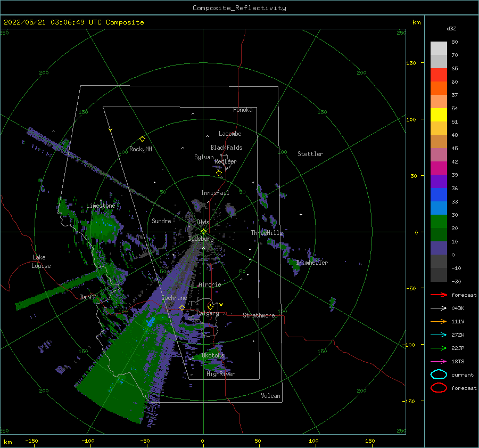Screen dimensions: 479x448
Task: Click the dBZ legend heading
Action: pyautogui.click(x=451, y=28)
